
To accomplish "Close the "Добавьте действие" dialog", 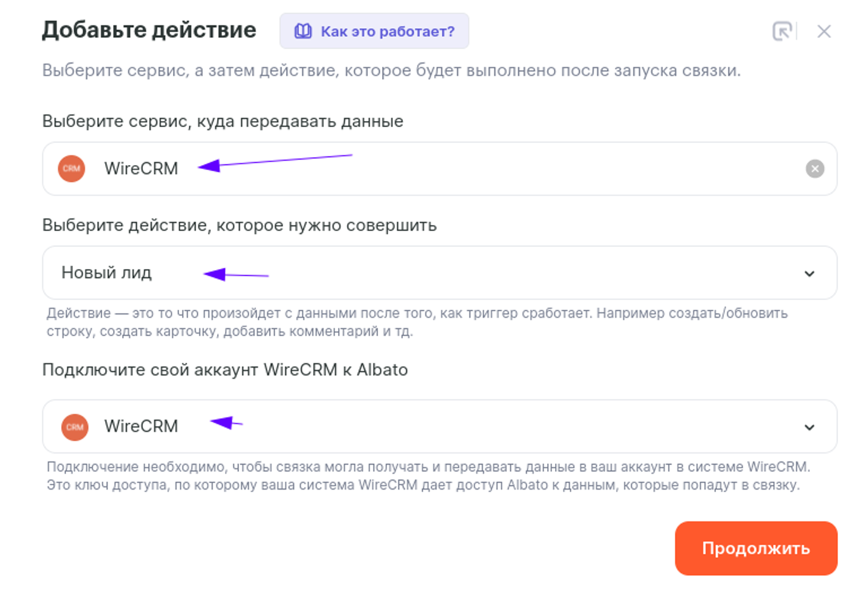I will tap(824, 31).
